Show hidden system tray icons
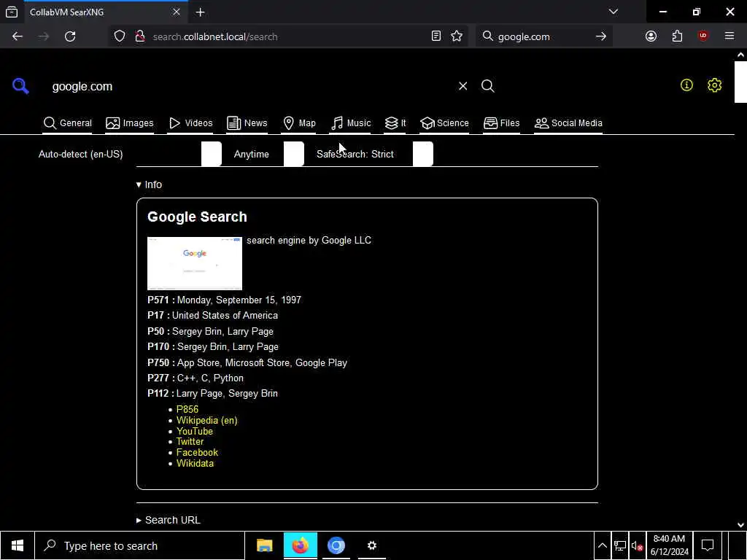The image size is (747, 560). pos(602,545)
